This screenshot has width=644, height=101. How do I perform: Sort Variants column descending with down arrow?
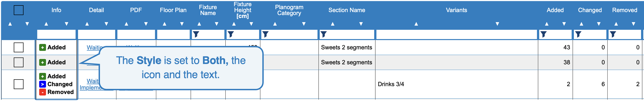coord(497,24)
